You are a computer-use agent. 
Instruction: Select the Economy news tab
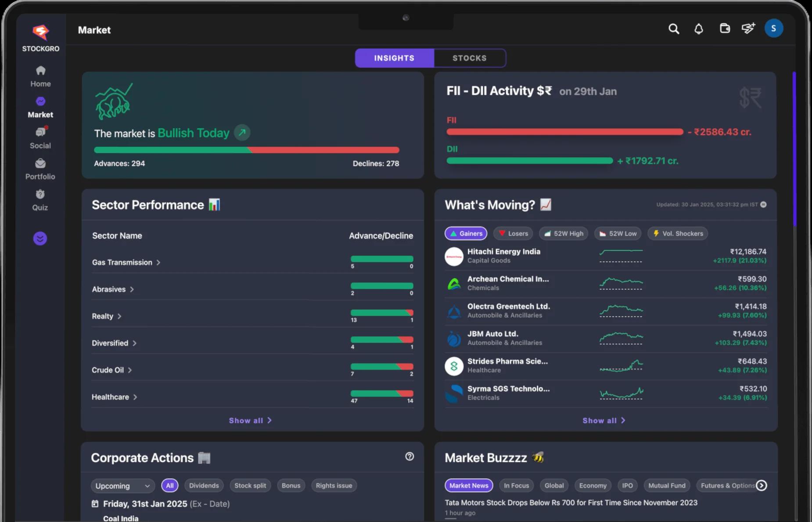click(593, 486)
